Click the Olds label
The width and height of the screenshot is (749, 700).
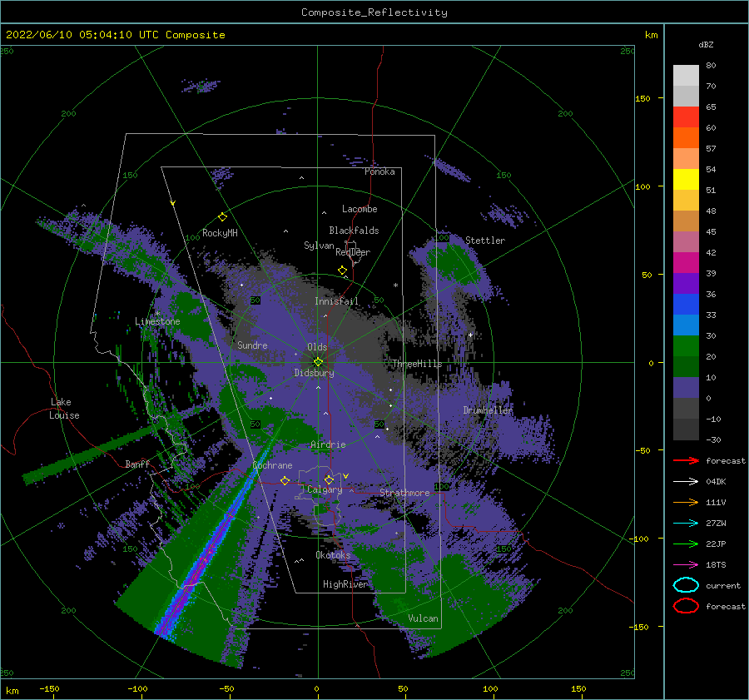(x=317, y=347)
